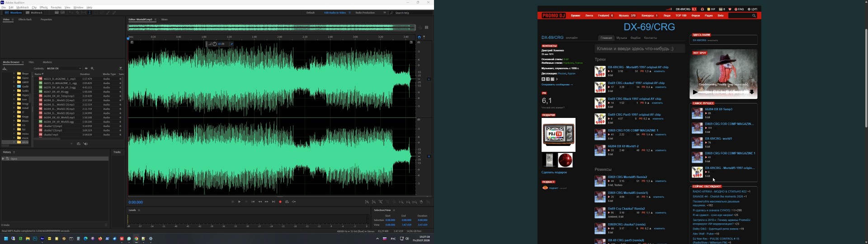
Task: Toggle the left channel L button
Action: (429, 79)
